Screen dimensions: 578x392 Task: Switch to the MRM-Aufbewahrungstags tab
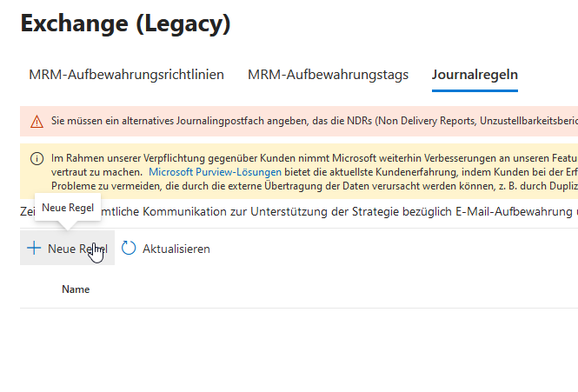click(328, 75)
